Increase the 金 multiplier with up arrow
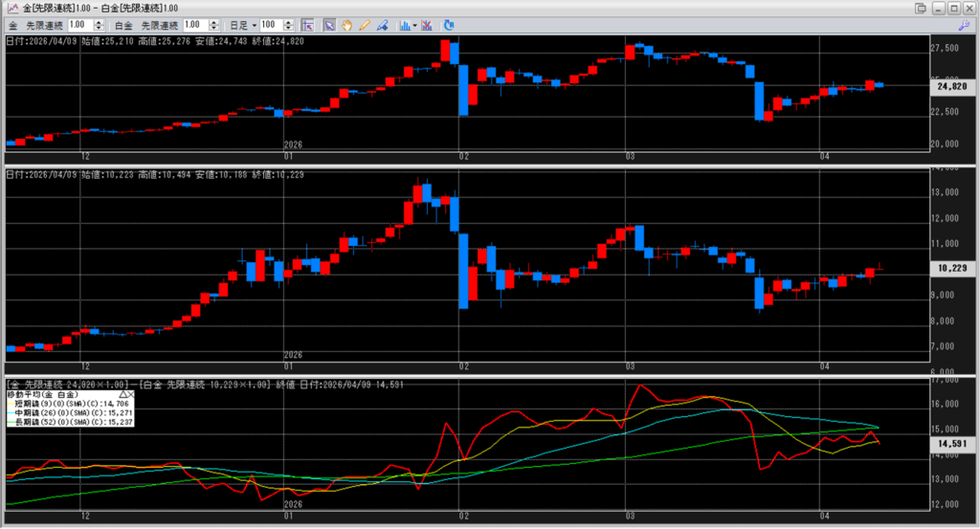 [x=99, y=23]
